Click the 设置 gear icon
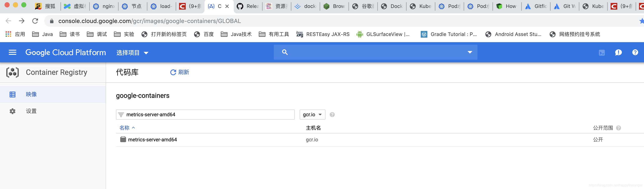 click(13, 111)
